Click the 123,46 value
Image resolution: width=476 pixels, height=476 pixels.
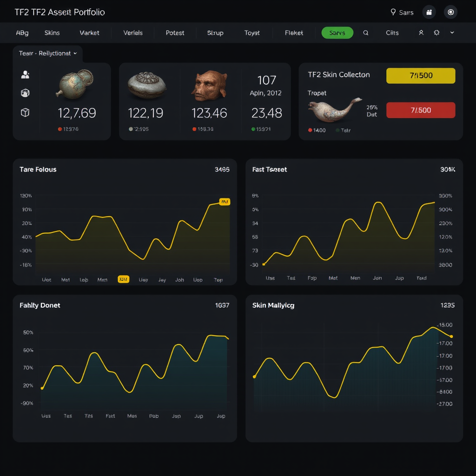pos(209,113)
